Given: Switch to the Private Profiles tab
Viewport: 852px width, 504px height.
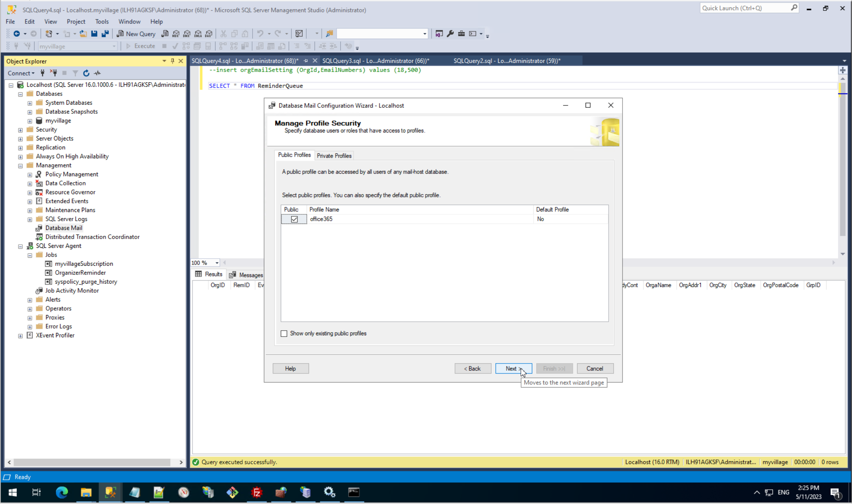Looking at the screenshot, I should (334, 156).
